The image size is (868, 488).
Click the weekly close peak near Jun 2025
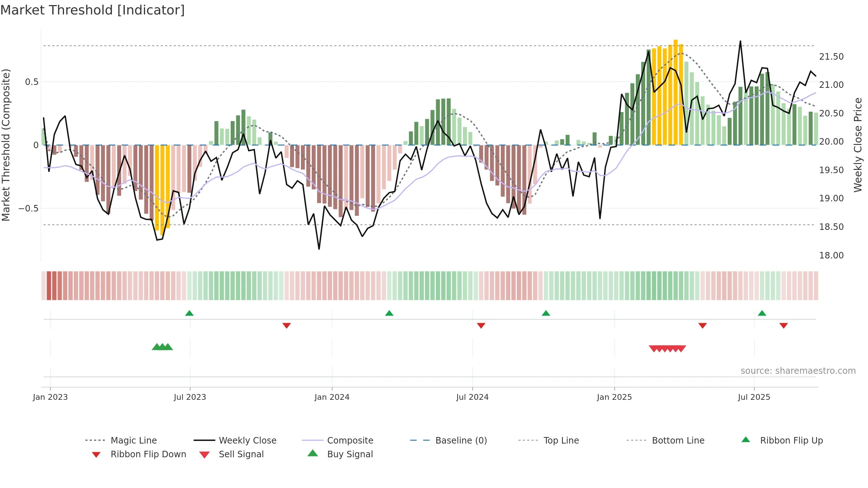click(x=740, y=41)
